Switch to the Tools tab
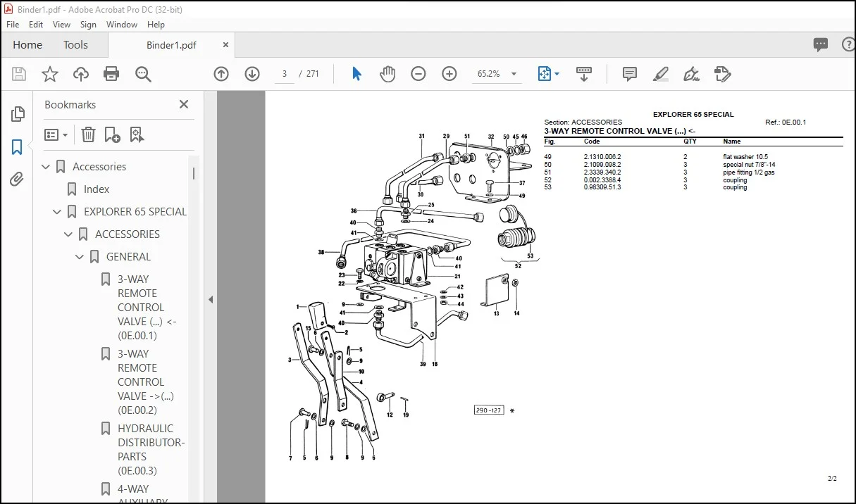The height and width of the screenshot is (504, 856). (x=75, y=44)
